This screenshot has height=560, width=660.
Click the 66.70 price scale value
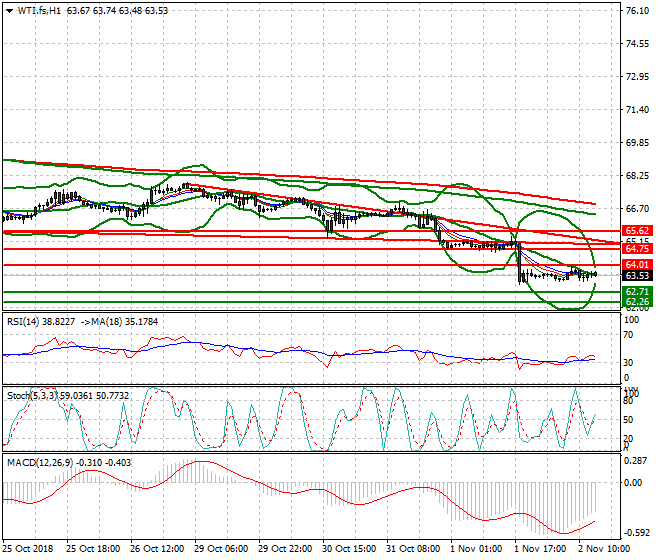pos(637,209)
